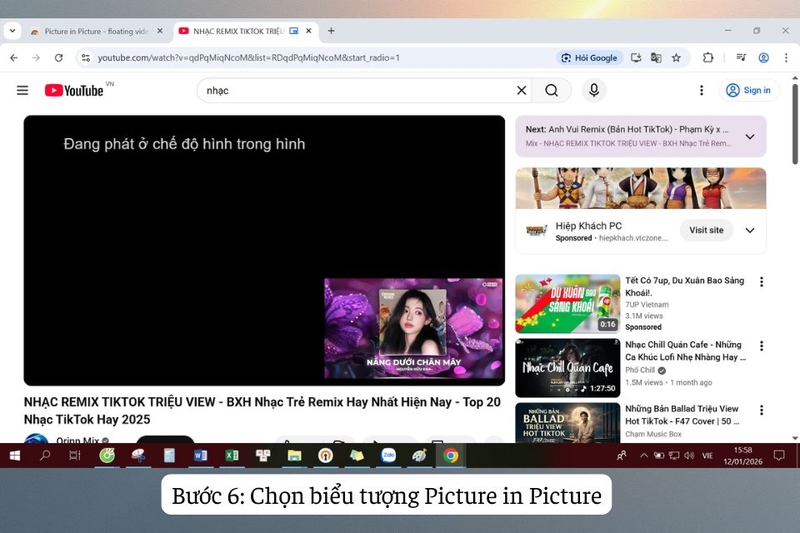Open the Phố Chill channel name
800x533 pixels.
tap(640, 370)
